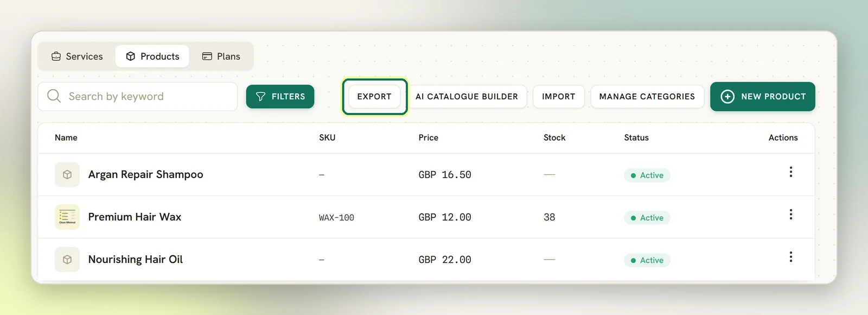Export the product list
Image resolution: width=868 pixels, height=315 pixels.
(374, 97)
